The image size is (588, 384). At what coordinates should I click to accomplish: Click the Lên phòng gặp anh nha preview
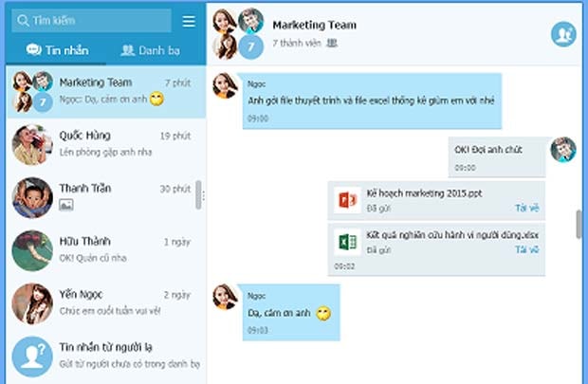click(105, 153)
